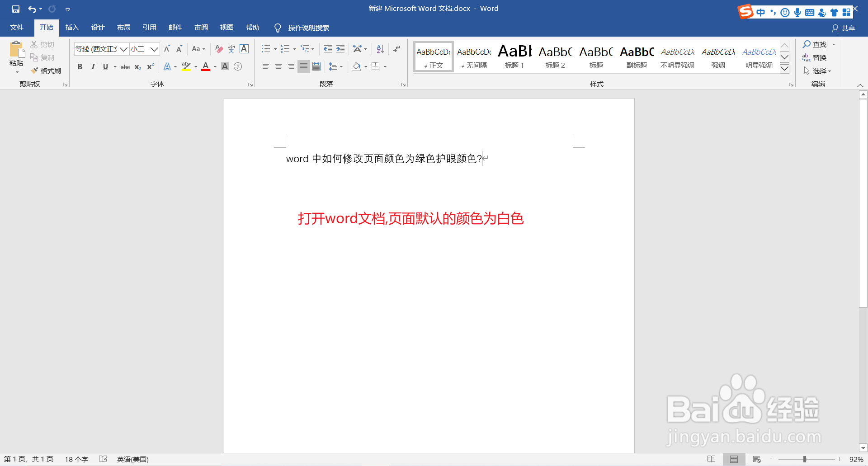Image resolution: width=868 pixels, height=466 pixels.
Task: Open the Change Case Aa dropdown
Action: click(x=198, y=49)
